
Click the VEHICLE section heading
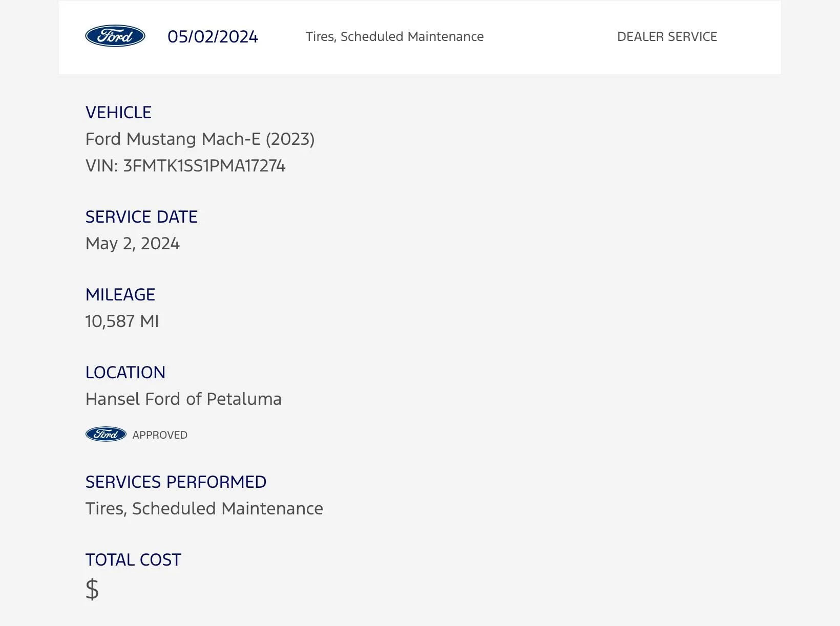(x=118, y=113)
